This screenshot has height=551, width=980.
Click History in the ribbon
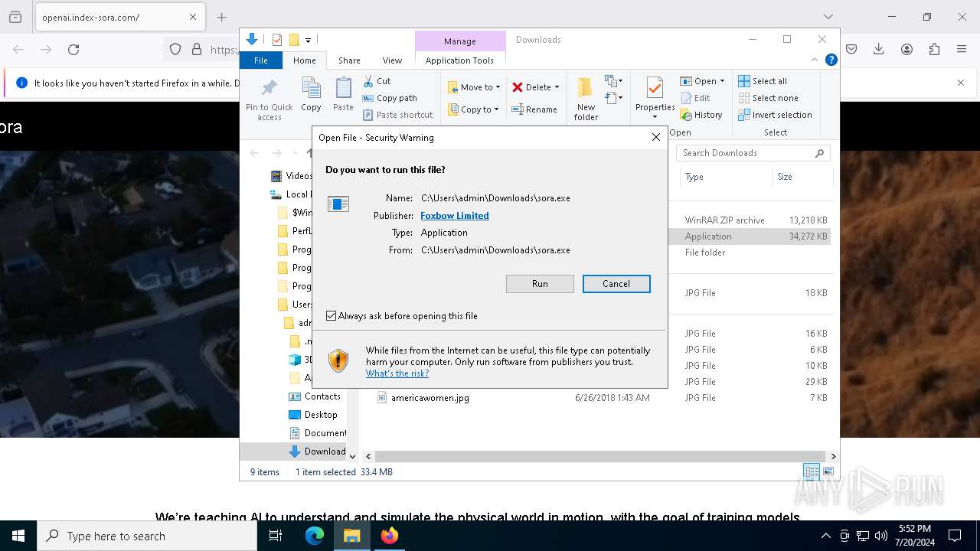[701, 115]
